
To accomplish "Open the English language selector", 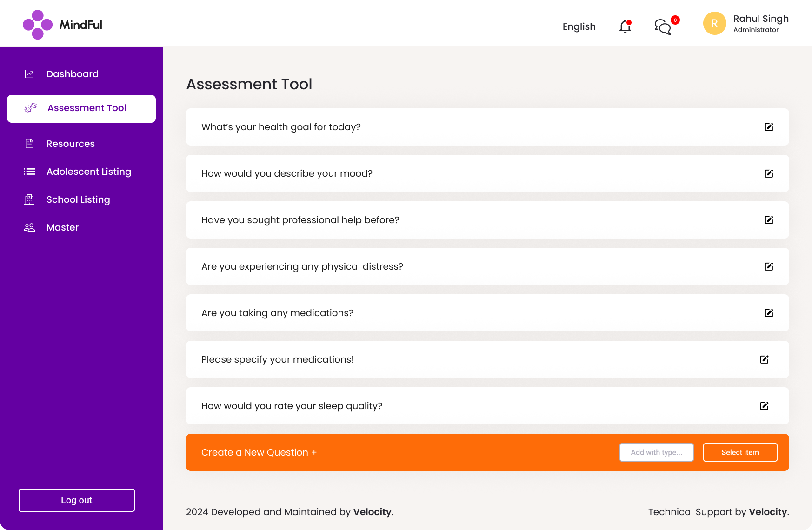I will point(579,26).
